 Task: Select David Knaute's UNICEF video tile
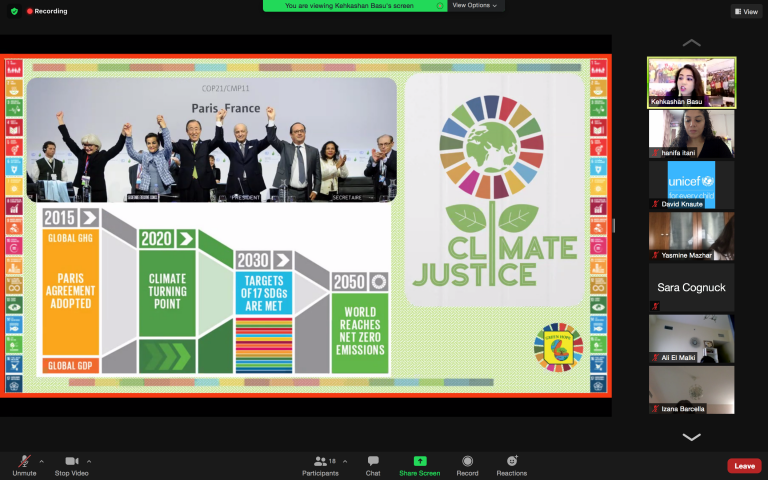pyautogui.click(x=691, y=185)
